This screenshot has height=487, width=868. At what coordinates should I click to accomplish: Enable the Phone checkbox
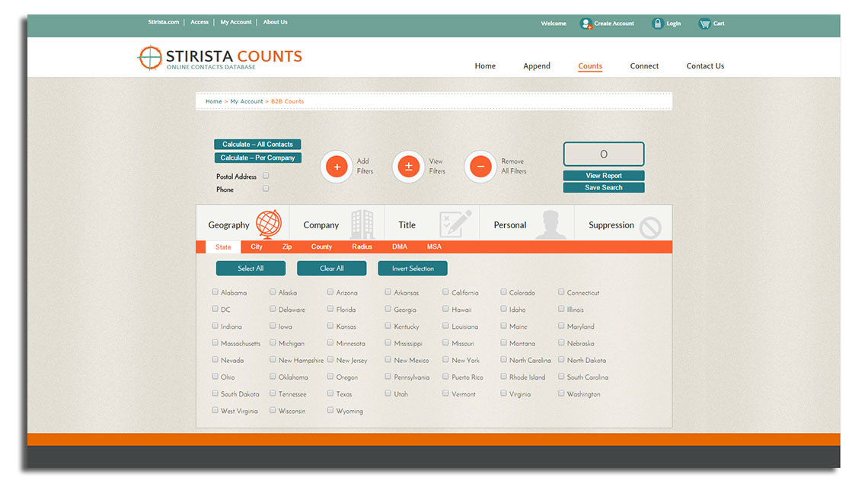coord(266,189)
